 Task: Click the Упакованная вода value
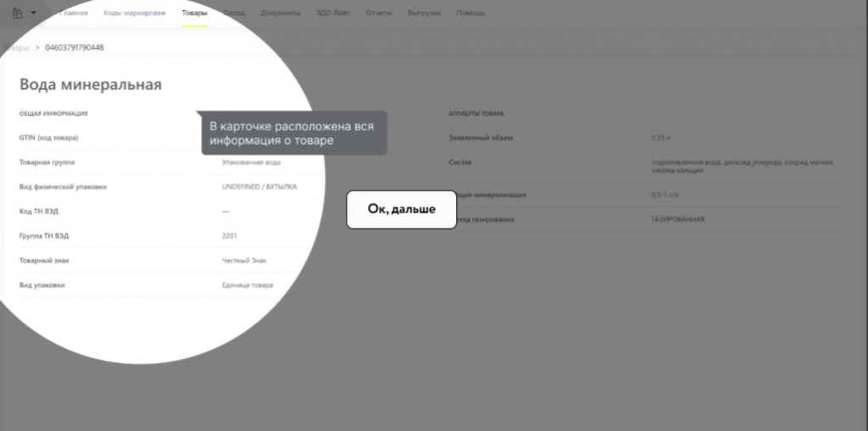tap(251, 163)
